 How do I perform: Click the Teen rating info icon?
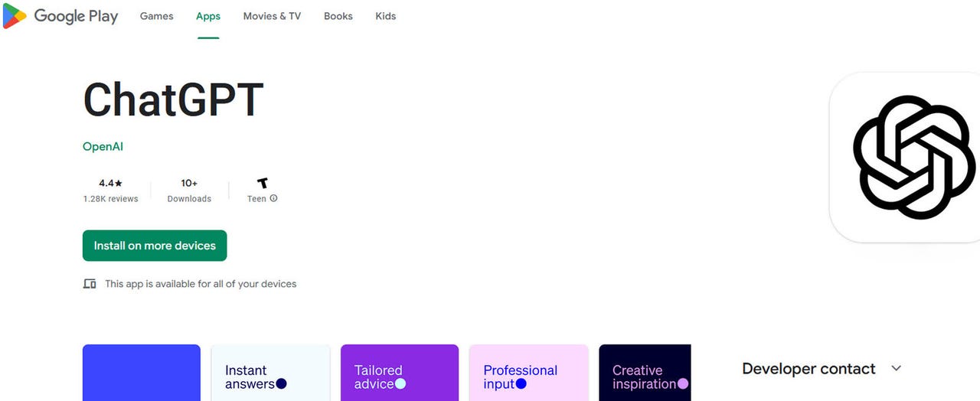tap(274, 199)
